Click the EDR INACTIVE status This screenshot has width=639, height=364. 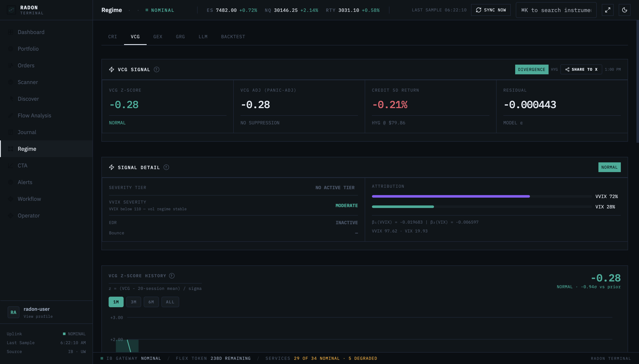[347, 223]
